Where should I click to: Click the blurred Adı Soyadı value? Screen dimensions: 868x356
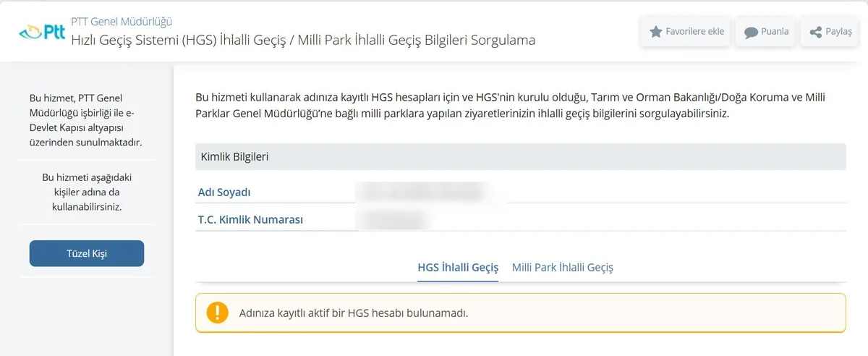click(x=422, y=192)
